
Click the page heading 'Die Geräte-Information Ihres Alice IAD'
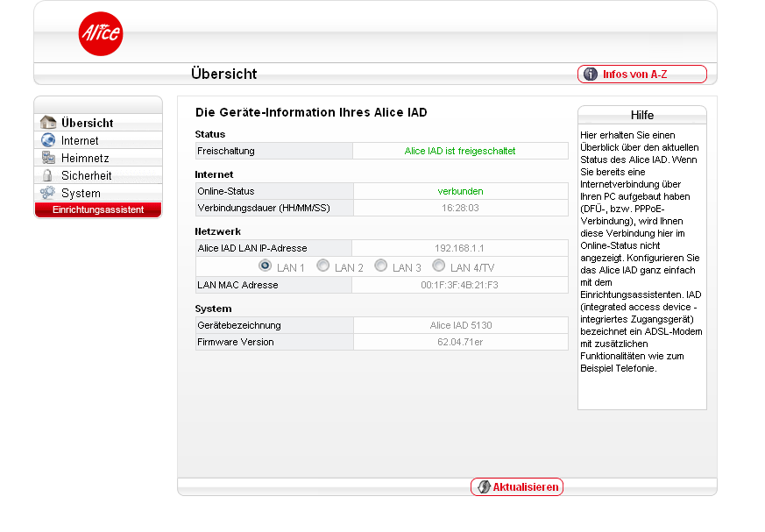(x=311, y=112)
